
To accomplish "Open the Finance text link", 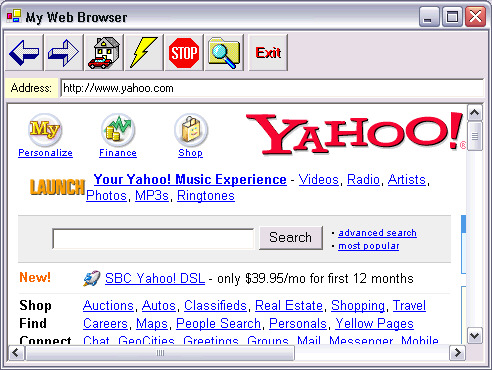I will click(x=118, y=153).
